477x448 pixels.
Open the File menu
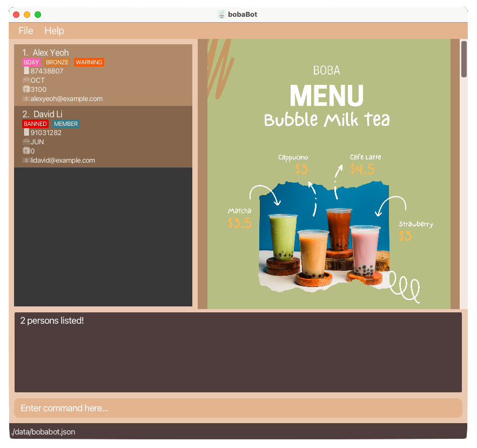(25, 31)
